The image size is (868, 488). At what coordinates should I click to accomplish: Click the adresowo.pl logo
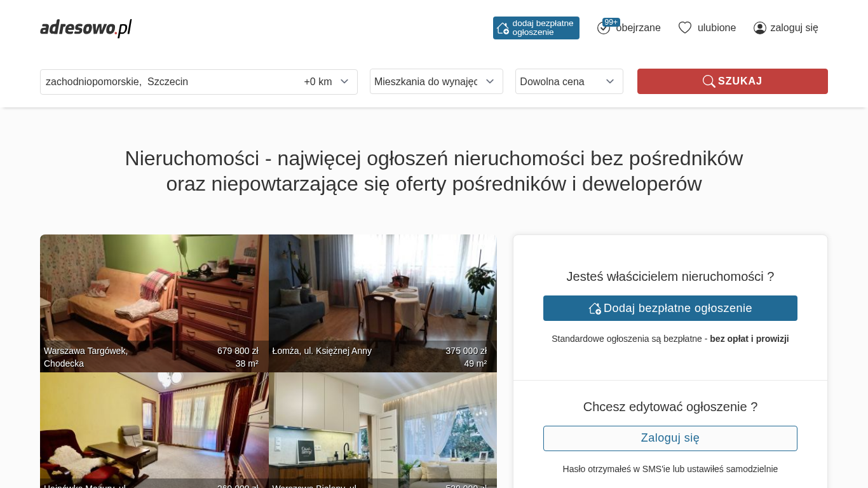[x=86, y=28]
